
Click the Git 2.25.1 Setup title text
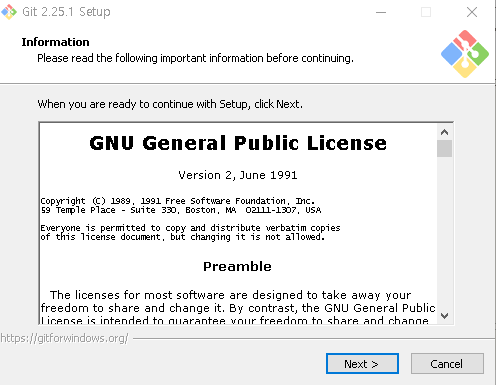pos(66,12)
